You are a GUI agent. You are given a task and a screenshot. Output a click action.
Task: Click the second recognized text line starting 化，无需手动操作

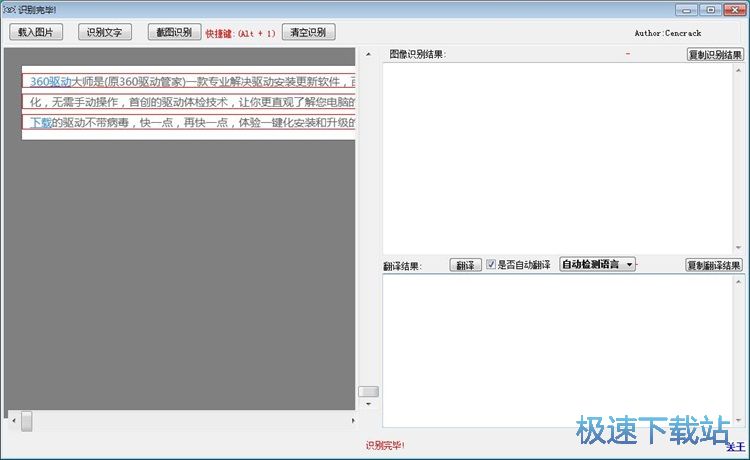pyautogui.click(x=189, y=102)
